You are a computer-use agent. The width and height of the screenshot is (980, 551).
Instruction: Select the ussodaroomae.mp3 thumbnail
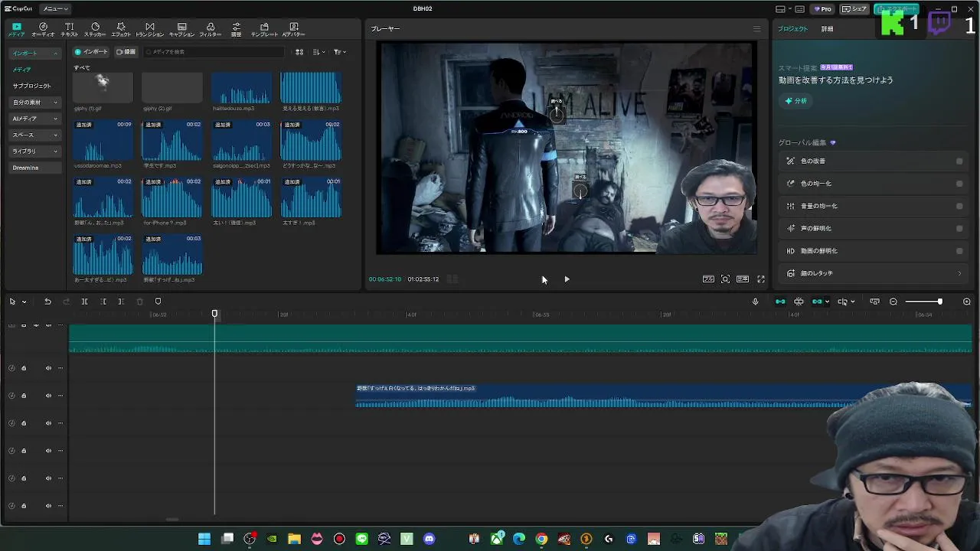[x=103, y=140]
